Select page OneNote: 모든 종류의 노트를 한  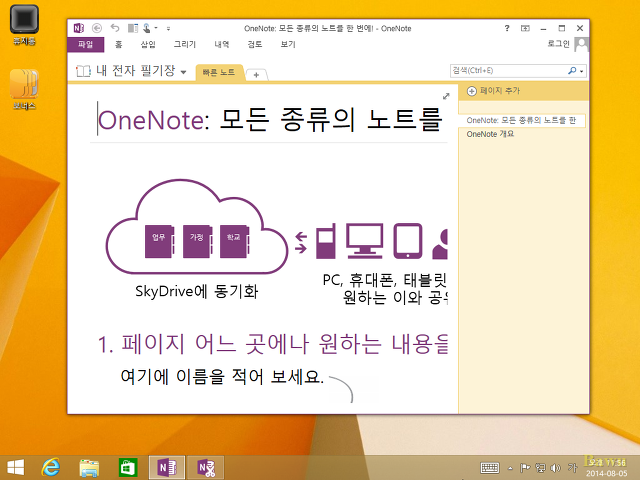point(522,120)
